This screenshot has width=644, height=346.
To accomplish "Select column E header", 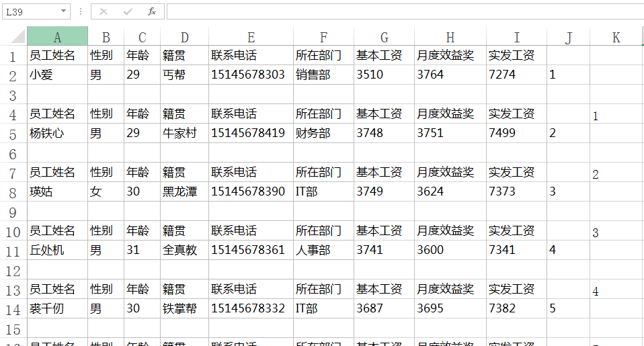I will (251, 36).
